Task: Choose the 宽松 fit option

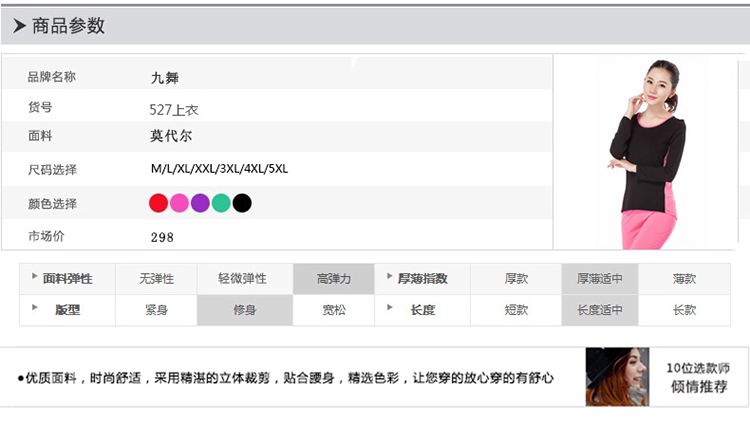Action: (x=333, y=310)
